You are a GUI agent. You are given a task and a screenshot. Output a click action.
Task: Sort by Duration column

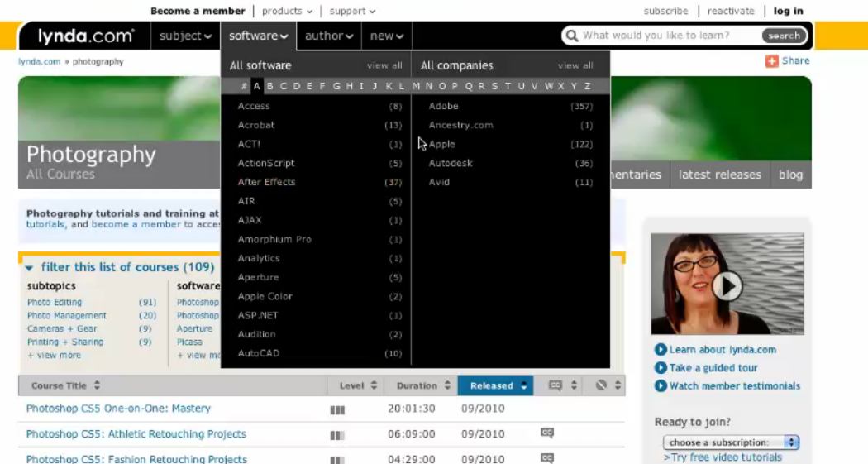coord(423,385)
